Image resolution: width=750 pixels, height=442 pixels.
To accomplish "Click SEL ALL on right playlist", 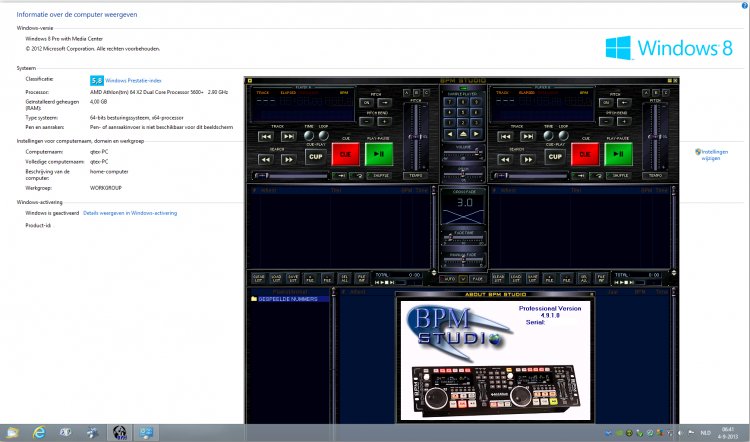I will coord(584,278).
